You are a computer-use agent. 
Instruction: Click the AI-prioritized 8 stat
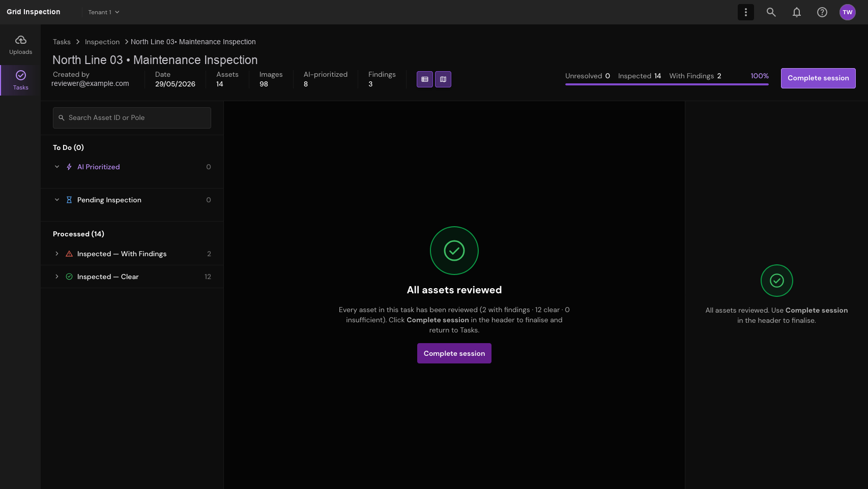coord(326,79)
